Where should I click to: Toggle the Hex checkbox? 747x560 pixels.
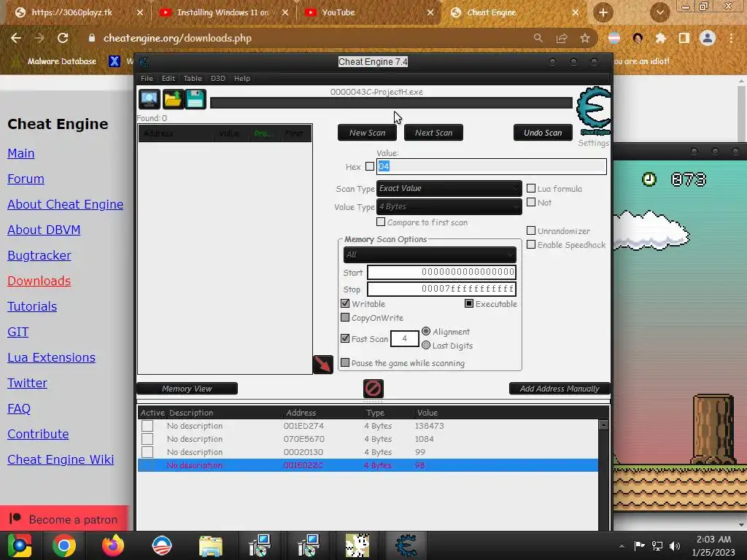[x=370, y=166]
